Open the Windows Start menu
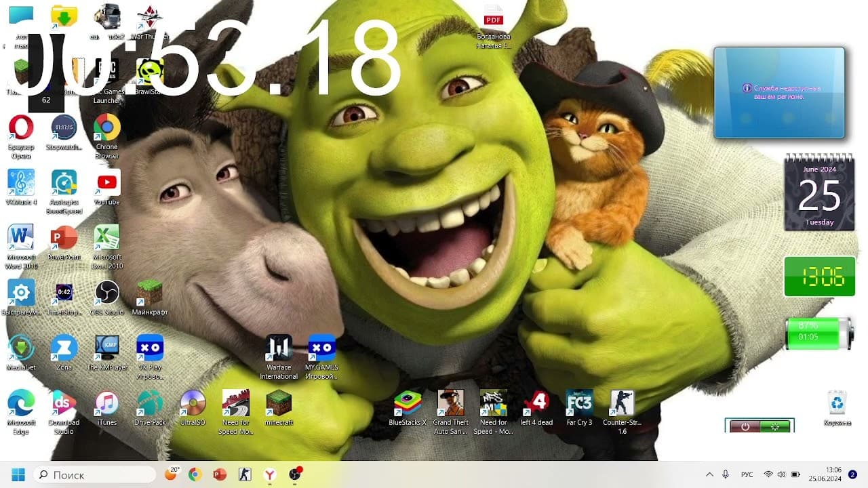This screenshot has height=488, width=868. coord(18,474)
